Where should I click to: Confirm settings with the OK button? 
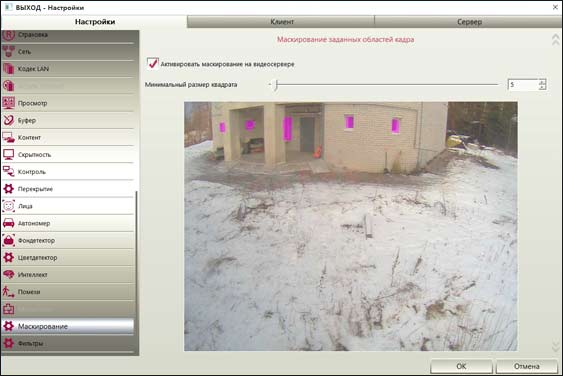point(461,366)
